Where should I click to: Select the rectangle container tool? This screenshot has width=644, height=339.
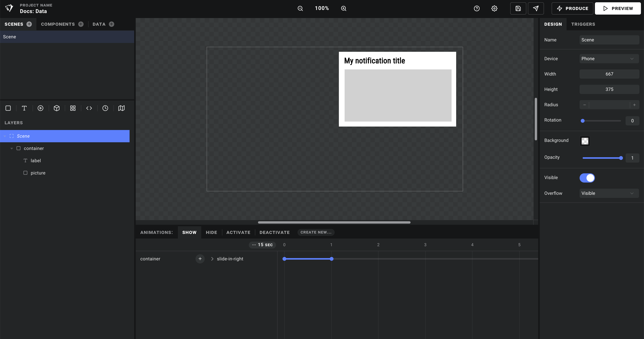coord(8,108)
